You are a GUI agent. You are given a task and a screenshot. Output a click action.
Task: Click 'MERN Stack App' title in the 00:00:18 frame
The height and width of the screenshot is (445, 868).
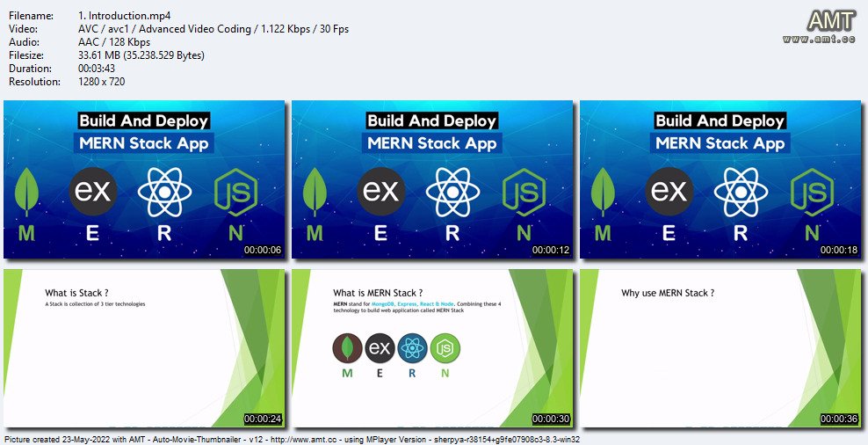(720, 143)
